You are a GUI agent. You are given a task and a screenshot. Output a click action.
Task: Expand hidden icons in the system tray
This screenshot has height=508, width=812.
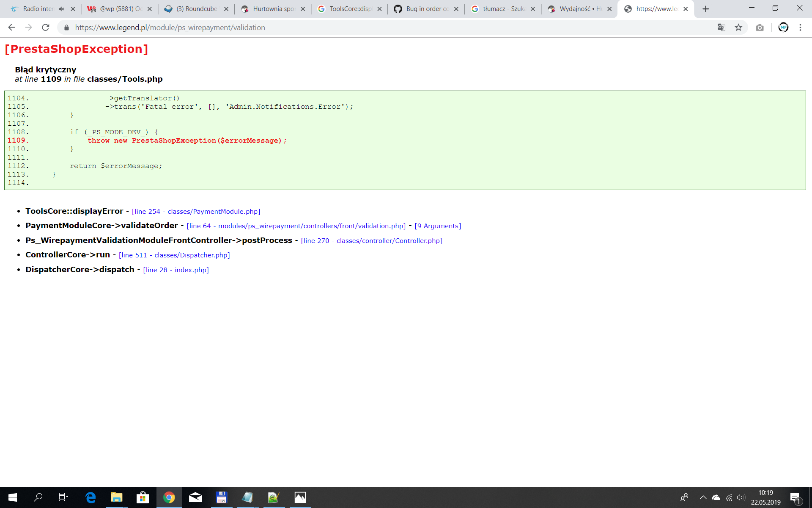703,497
